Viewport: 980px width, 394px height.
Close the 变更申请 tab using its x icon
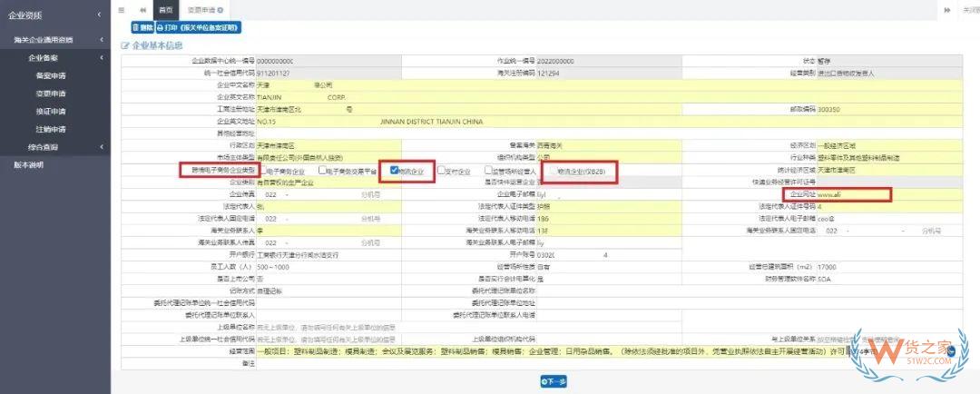point(220,10)
